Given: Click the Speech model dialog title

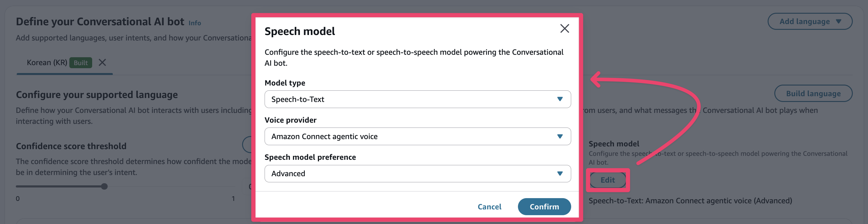Looking at the screenshot, I should [300, 31].
